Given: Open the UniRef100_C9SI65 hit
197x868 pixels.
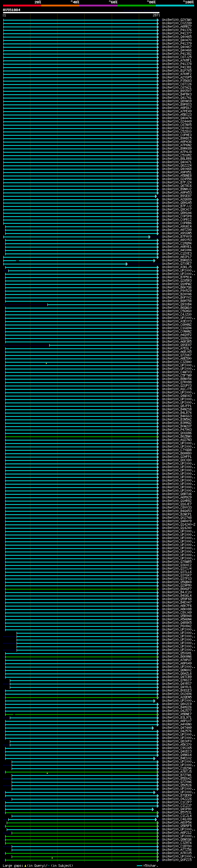Looking at the screenshot, I should pos(177,748).
